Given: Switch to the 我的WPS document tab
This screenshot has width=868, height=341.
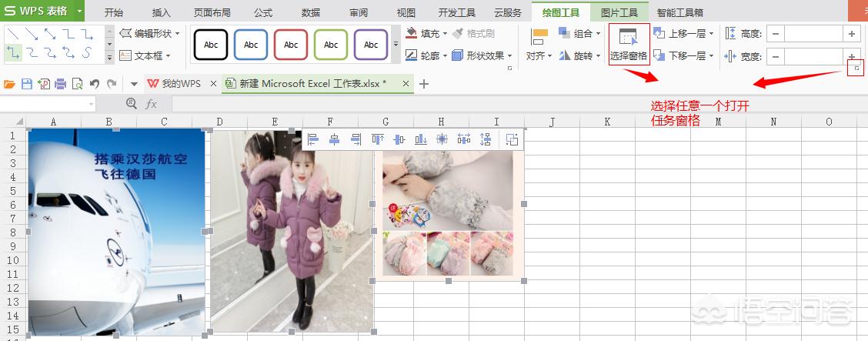Looking at the screenshot, I should 181,84.
